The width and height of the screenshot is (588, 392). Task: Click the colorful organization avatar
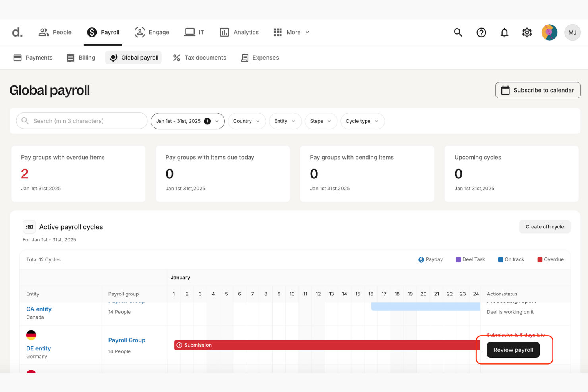pyautogui.click(x=549, y=33)
